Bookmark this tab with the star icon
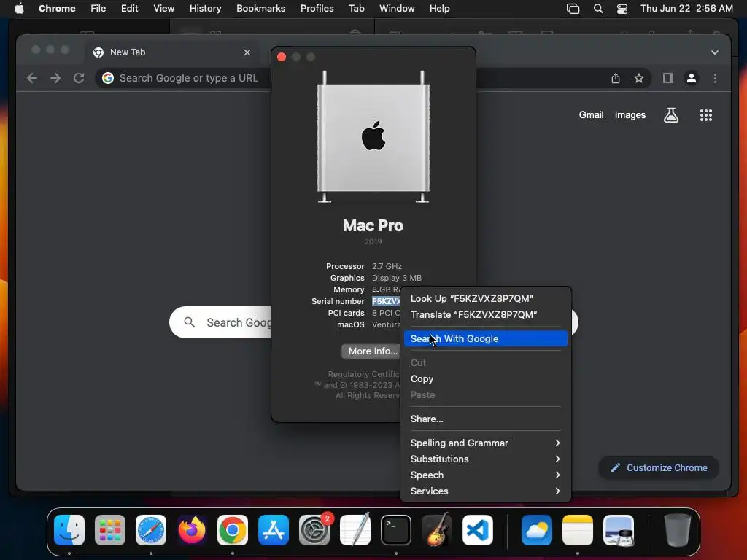 (x=639, y=78)
